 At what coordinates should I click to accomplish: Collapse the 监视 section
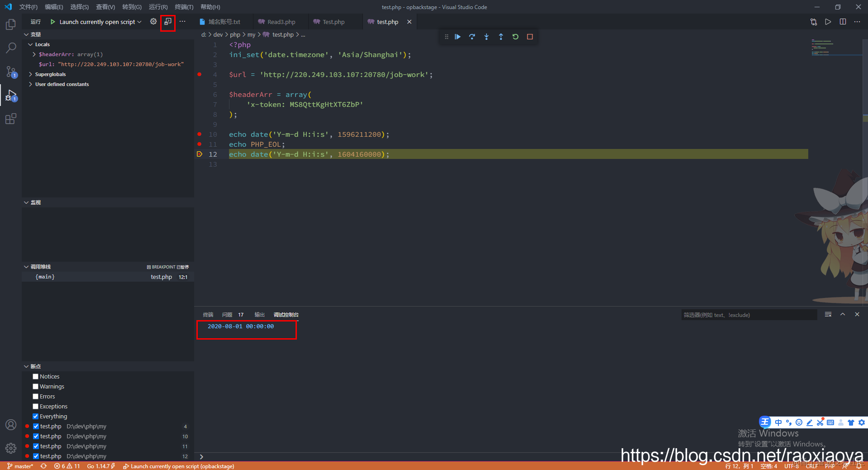click(26, 202)
